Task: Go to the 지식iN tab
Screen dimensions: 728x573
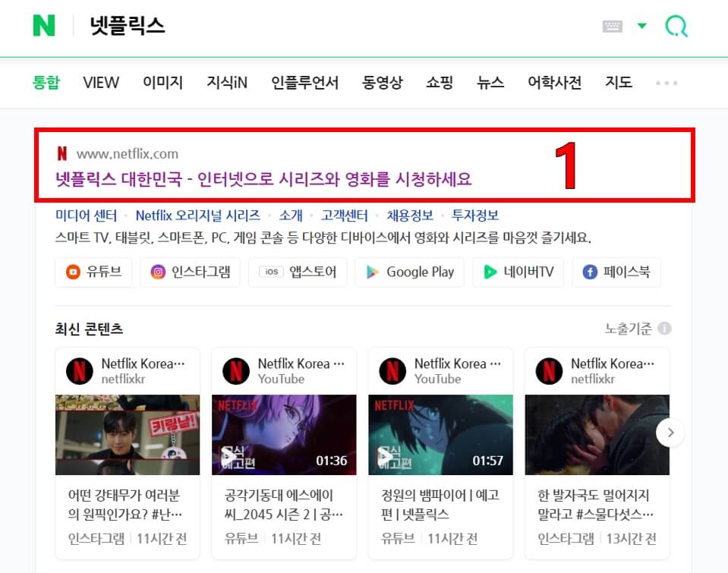Action: click(x=227, y=83)
